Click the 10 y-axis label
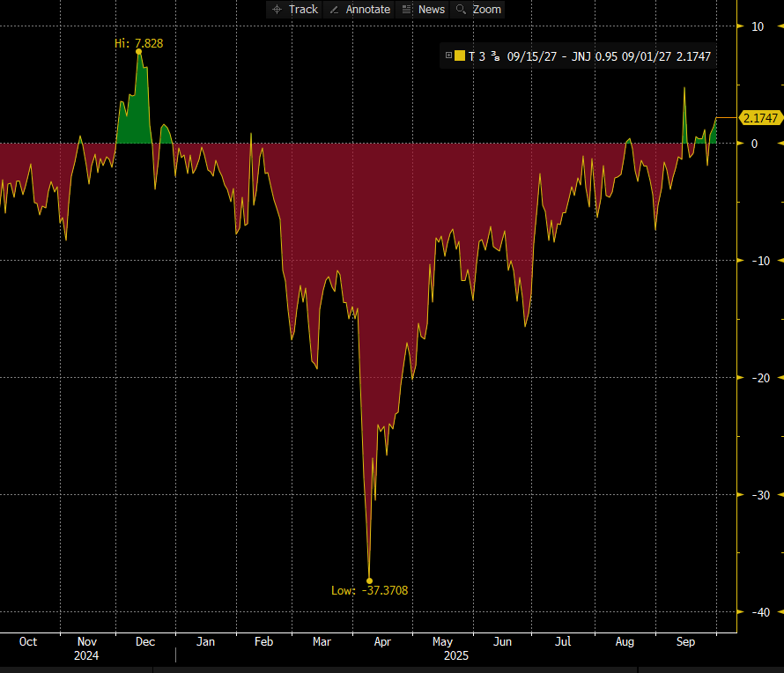 [758, 26]
